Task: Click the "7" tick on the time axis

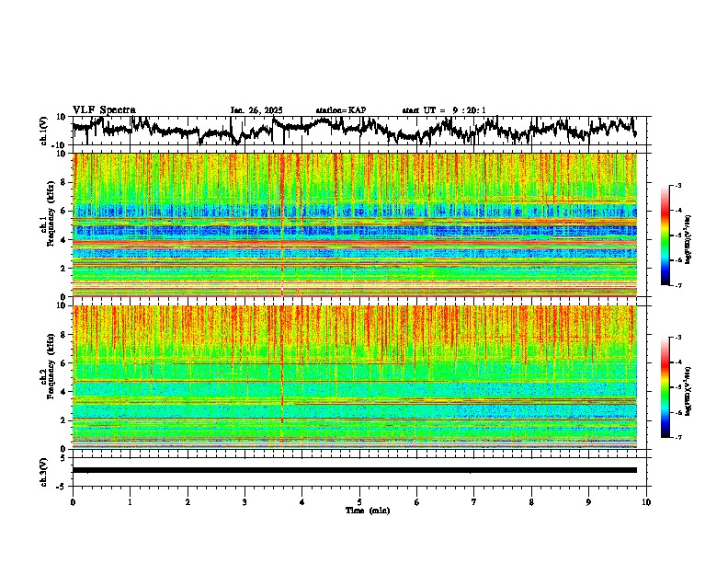Action: [474, 502]
